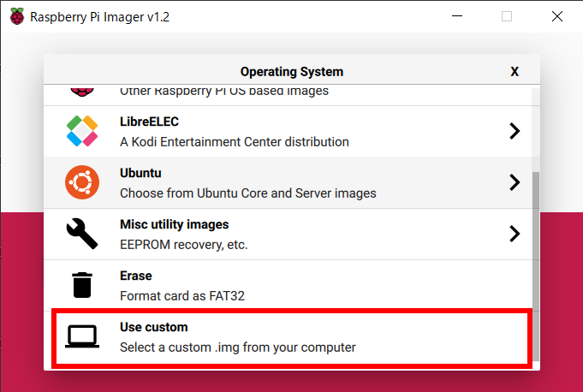Expand the LibreELEC submenu chevron
The width and height of the screenshot is (583, 392).
(515, 131)
